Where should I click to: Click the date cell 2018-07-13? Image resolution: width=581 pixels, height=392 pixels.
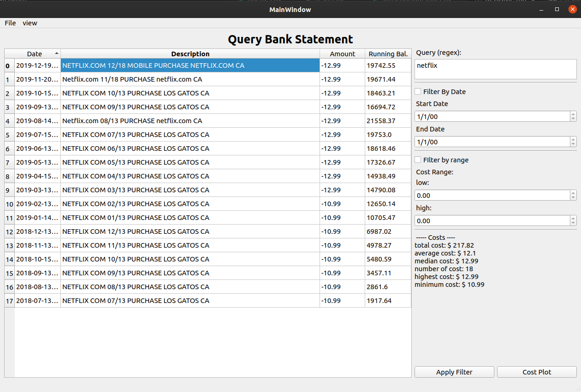(x=37, y=301)
